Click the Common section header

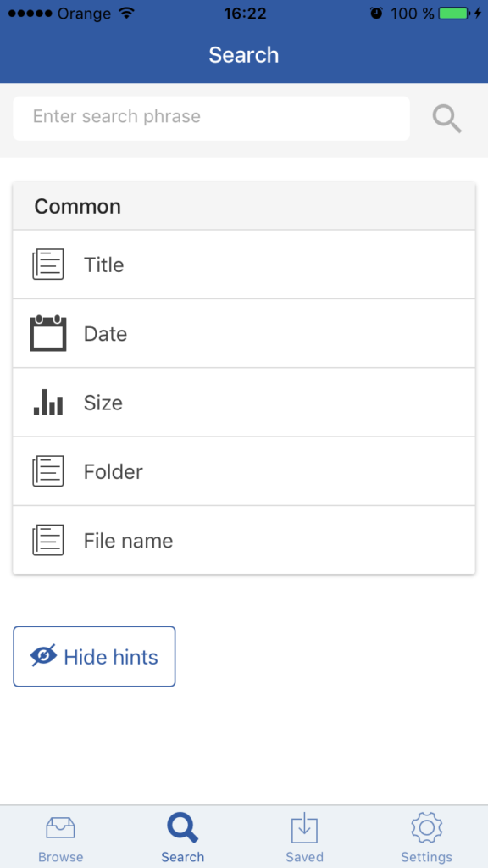point(244,206)
